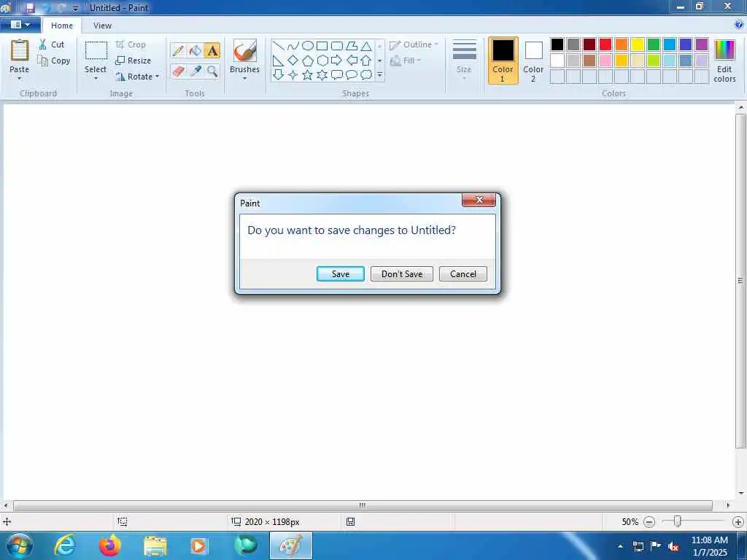Click the Copy button
Viewport: 747px width, 560px height.
click(x=53, y=61)
